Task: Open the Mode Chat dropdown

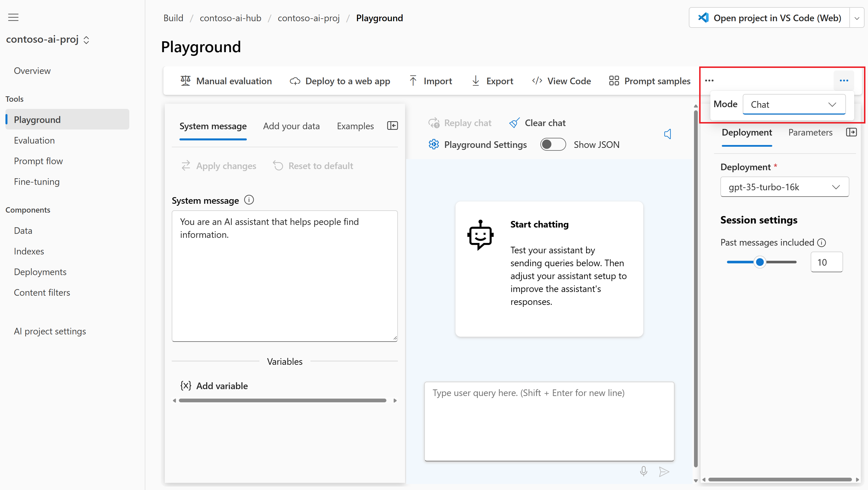Action: (794, 104)
